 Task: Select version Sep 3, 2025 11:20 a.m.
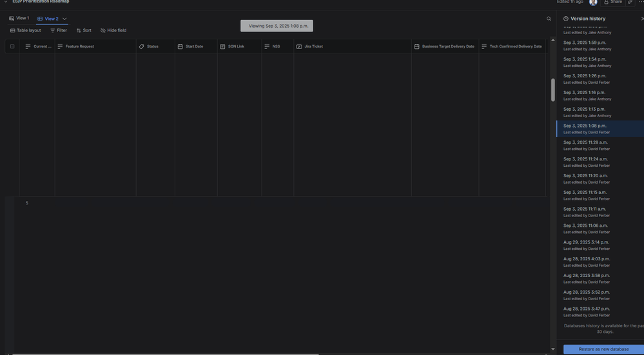coord(600,178)
